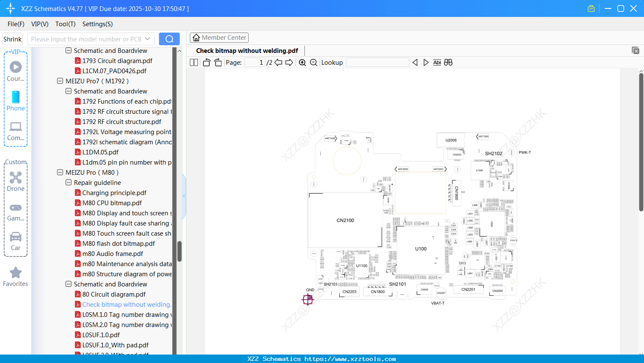Screen dimensions: 644x363
Task: Open M80 Touch screen fault case file
Action: (x=127, y=233)
